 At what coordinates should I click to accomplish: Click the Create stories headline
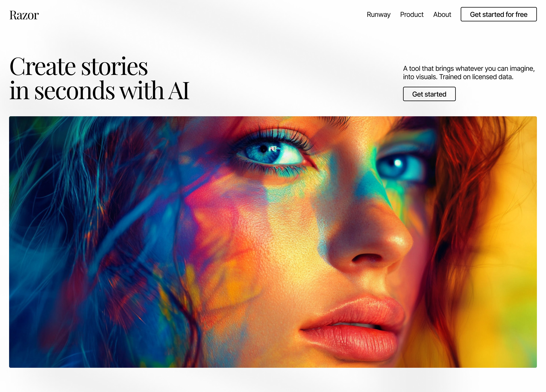point(99,78)
